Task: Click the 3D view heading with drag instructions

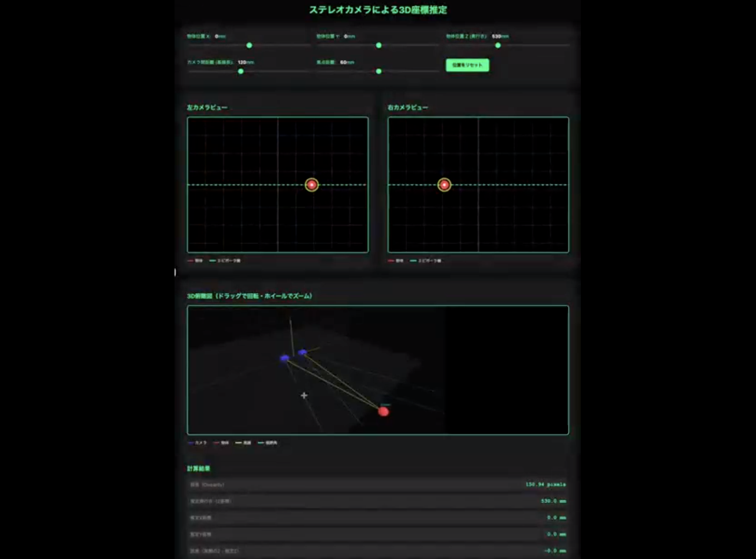Action: point(249,296)
